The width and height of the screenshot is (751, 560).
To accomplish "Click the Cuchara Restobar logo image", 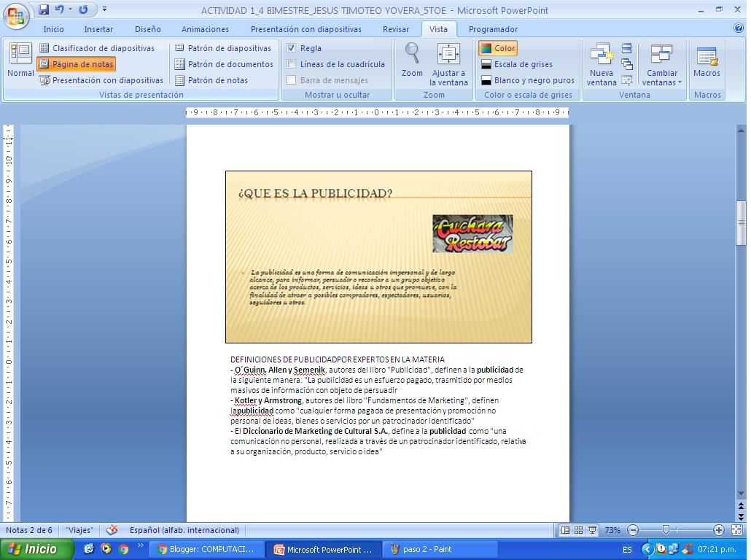I will click(472, 234).
